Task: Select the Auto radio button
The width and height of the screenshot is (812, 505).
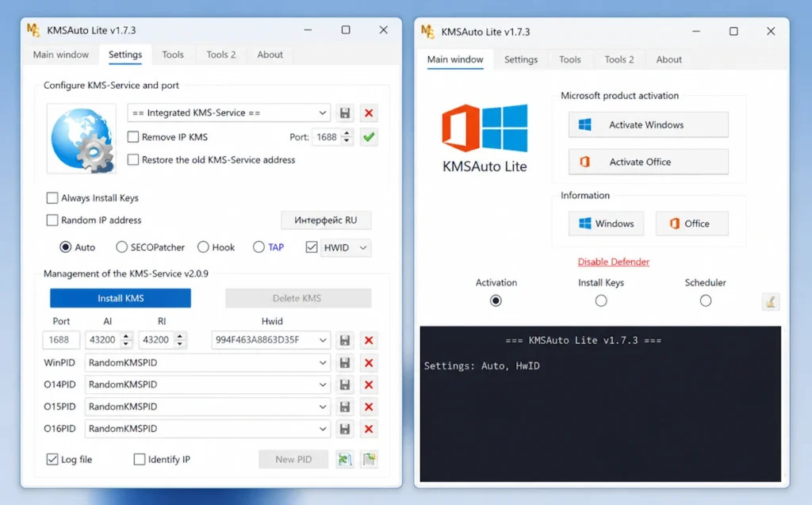Action: [65, 247]
